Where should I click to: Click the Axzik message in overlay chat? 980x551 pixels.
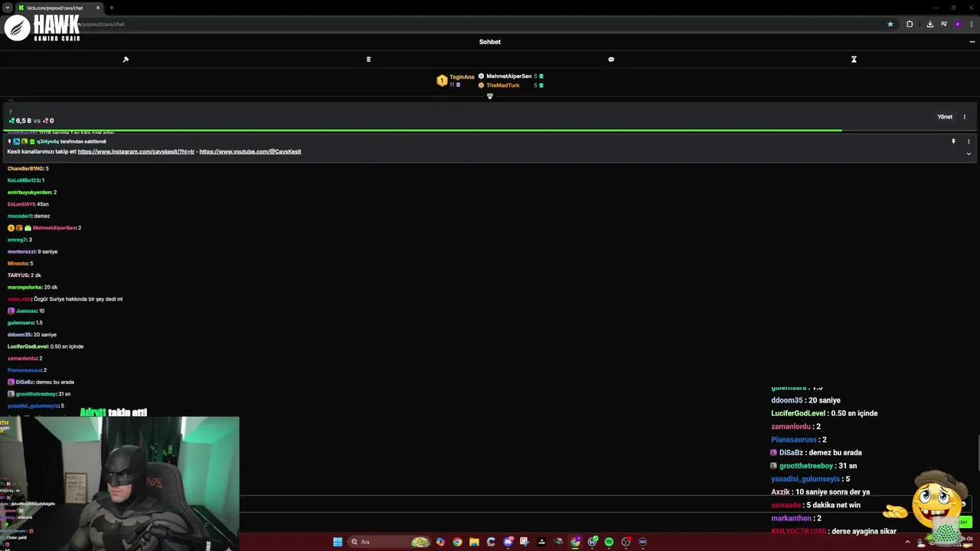[x=820, y=492]
